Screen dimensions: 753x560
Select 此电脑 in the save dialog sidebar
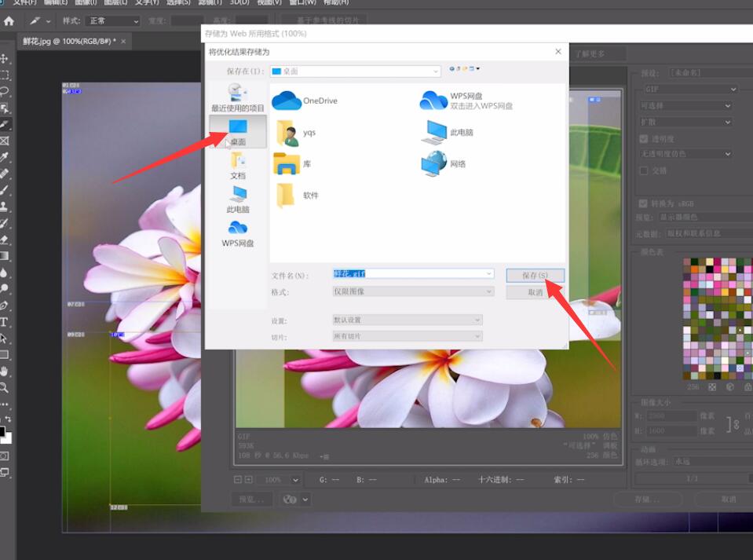tap(238, 199)
